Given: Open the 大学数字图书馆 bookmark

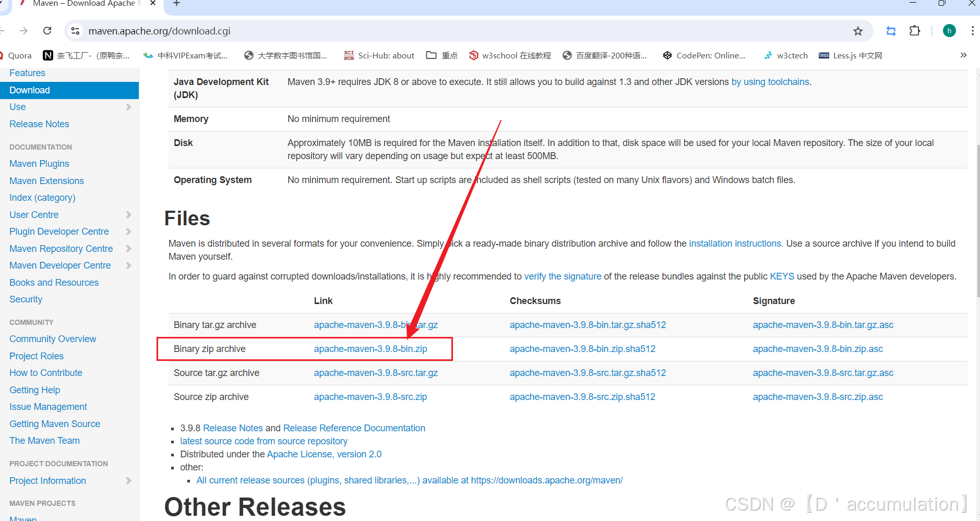Looking at the screenshot, I should point(286,55).
